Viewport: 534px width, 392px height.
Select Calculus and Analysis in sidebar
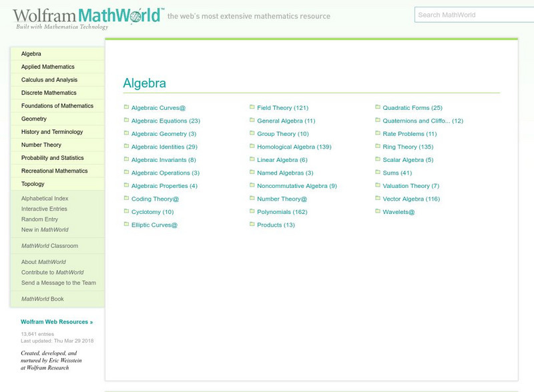tap(57, 79)
